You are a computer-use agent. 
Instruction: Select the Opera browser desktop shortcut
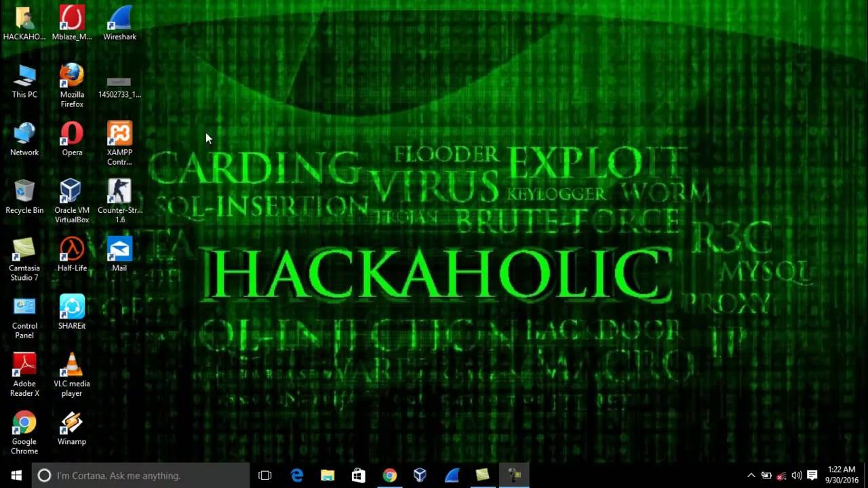click(x=72, y=139)
